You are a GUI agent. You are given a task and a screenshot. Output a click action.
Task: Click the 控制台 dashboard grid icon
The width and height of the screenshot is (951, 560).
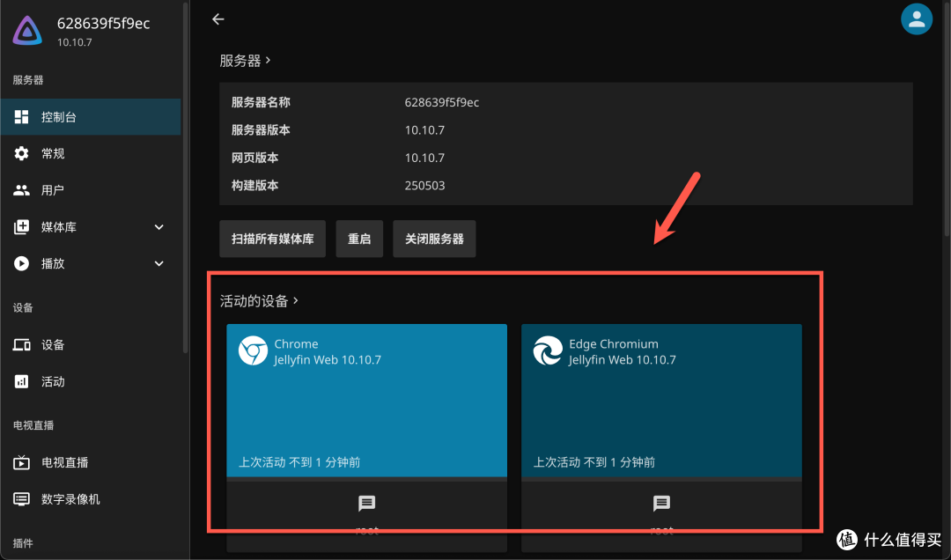coord(22,117)
